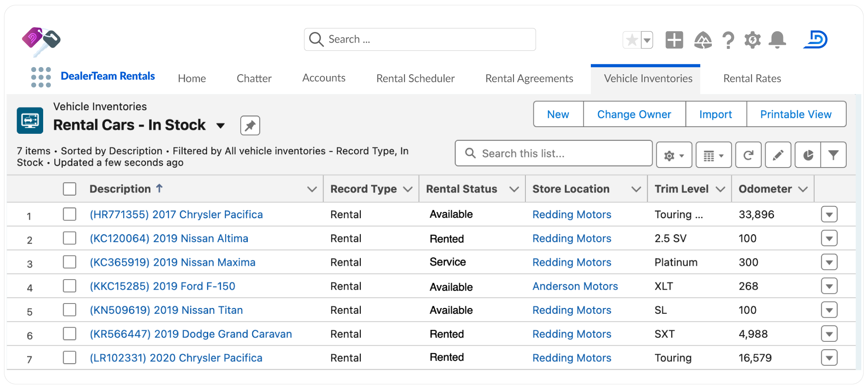
Task: Click the New button
Action: [558, 114]
